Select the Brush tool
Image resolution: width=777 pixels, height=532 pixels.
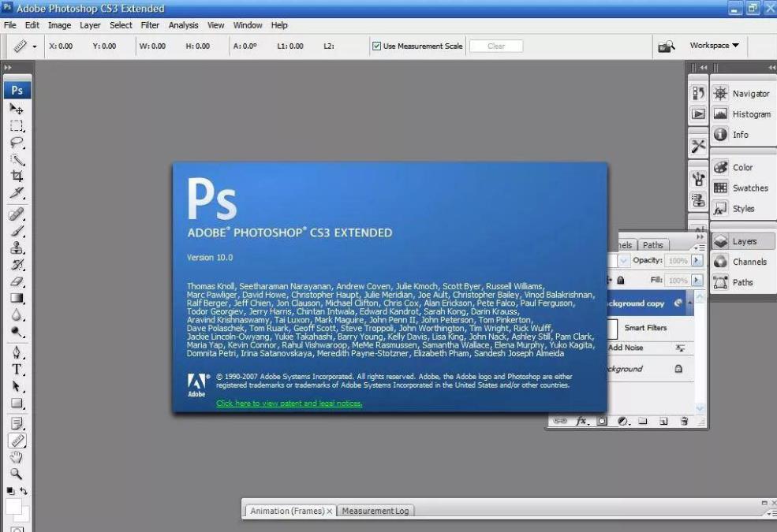point(17,231)
